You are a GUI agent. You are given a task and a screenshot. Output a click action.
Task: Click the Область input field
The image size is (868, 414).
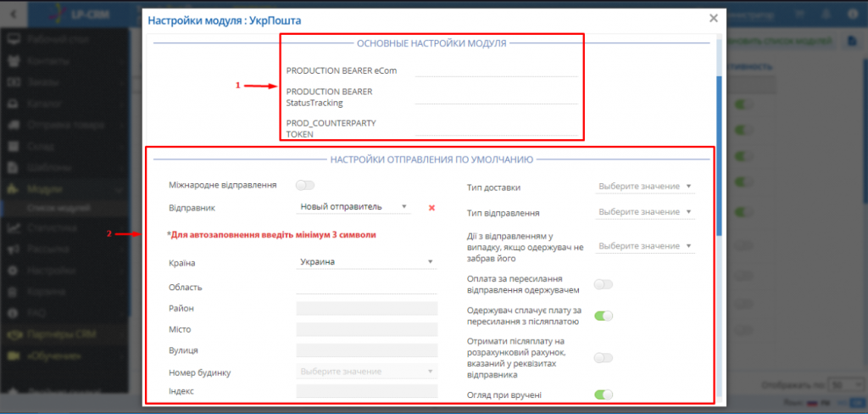(x=366, y=287)
